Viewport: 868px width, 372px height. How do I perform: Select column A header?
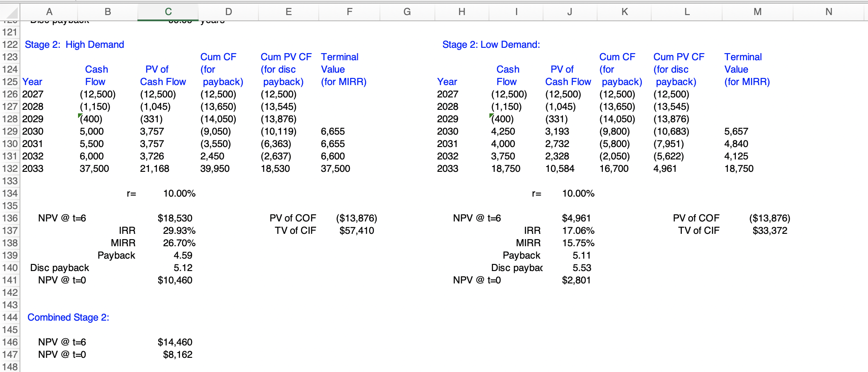coord(49,12)
